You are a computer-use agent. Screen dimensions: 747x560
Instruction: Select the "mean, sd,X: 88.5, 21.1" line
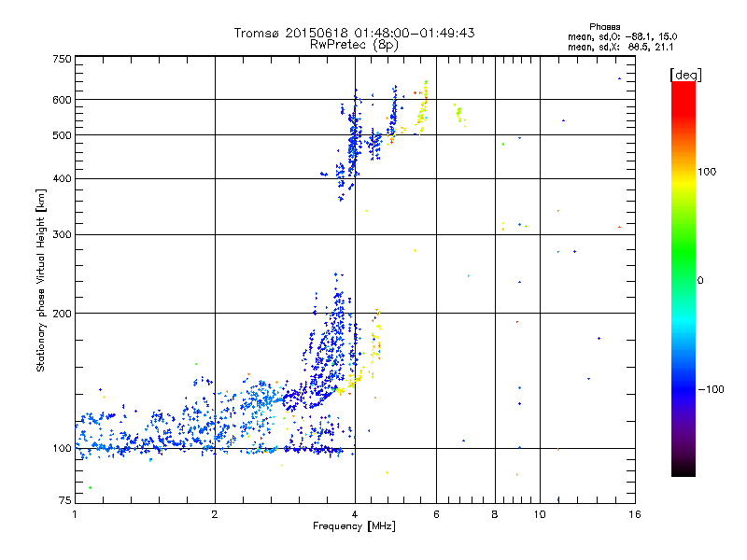620,47
